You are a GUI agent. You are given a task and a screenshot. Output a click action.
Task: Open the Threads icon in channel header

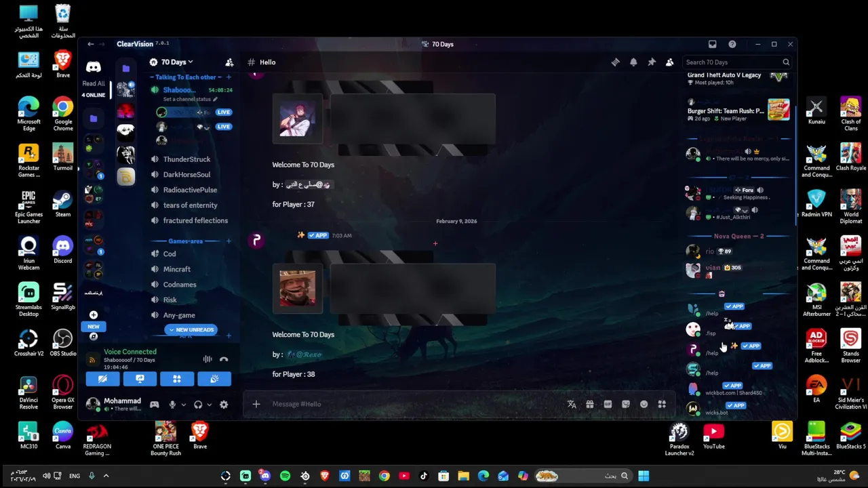pos(615,62)
